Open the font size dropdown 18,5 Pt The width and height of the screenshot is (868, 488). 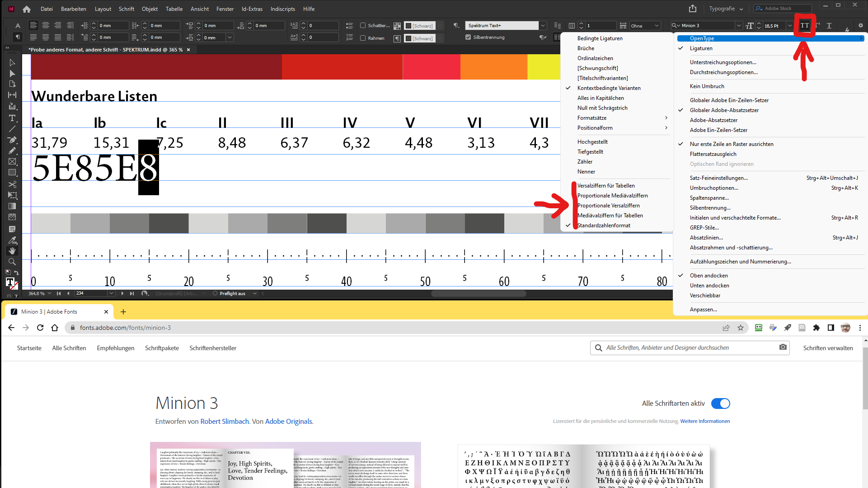(x=790, y=26)
